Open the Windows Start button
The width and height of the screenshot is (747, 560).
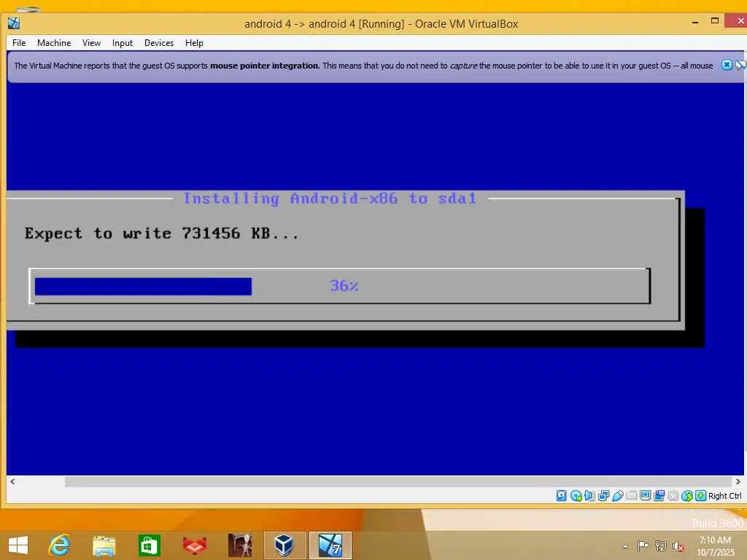pos(18,545)
